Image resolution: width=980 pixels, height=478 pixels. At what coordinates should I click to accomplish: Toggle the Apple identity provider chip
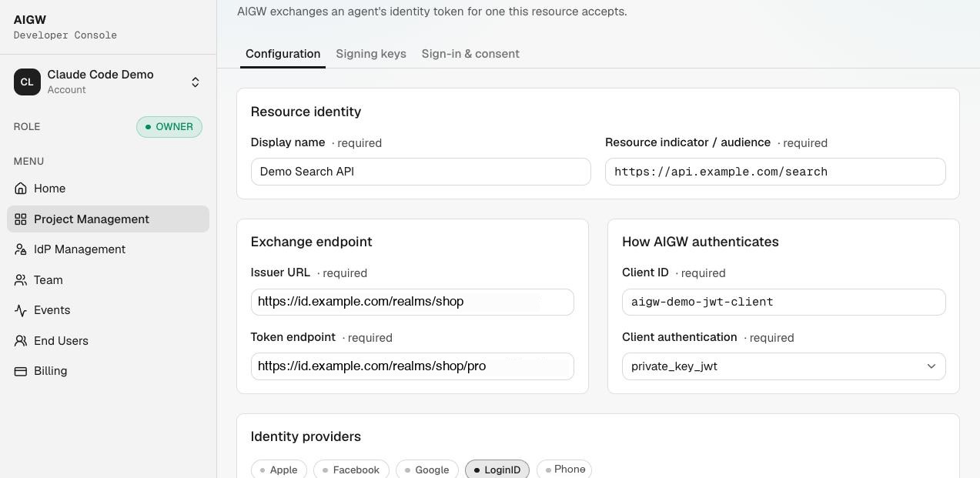click(x=279, y=470)
